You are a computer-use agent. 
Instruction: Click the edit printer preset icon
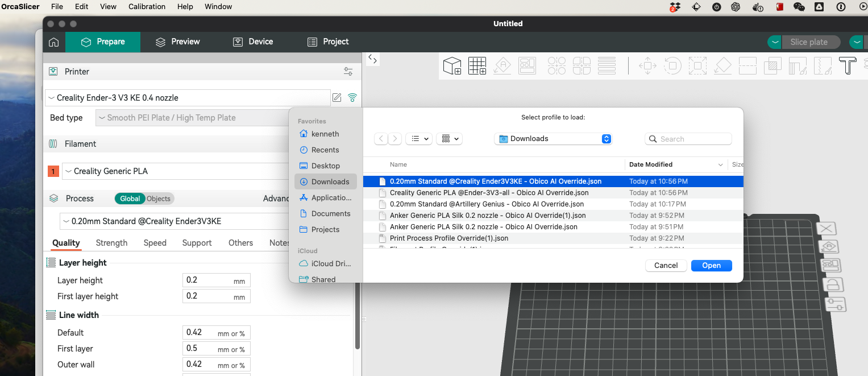coord(337,97)
